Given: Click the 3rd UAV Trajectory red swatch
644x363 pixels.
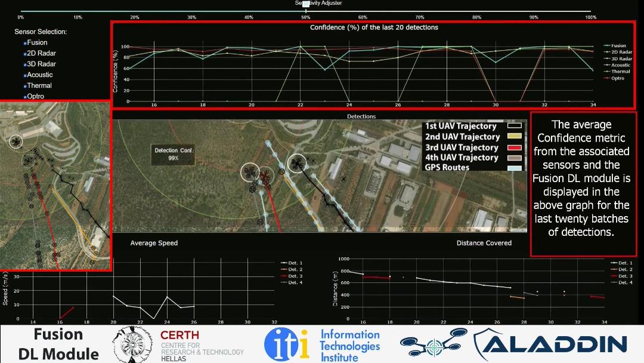Looking at the screenshot, I should click(x=514, y=147).
